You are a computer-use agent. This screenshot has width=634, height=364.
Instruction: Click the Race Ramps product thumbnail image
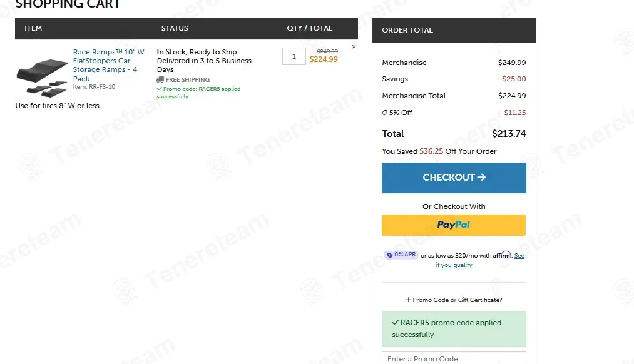coord(42,77)
